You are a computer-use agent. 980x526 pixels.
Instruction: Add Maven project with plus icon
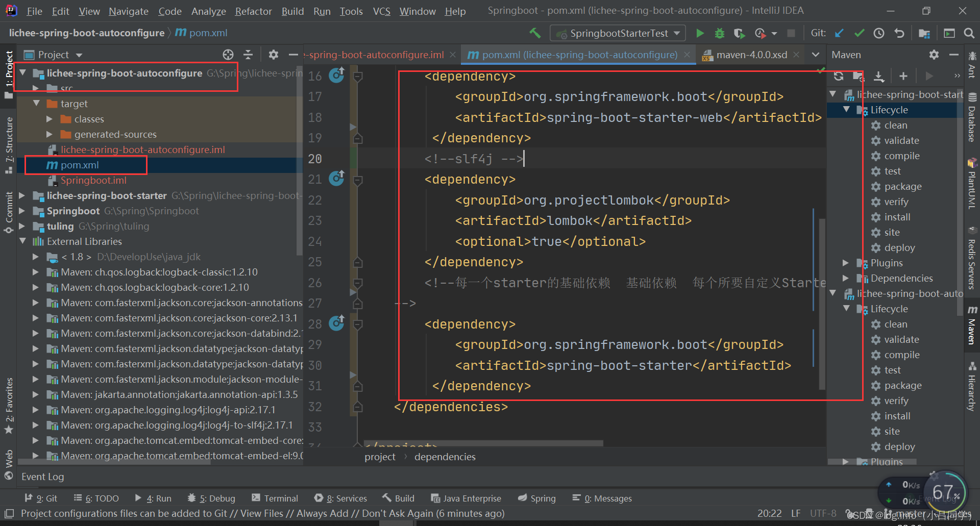click(903, 76)
